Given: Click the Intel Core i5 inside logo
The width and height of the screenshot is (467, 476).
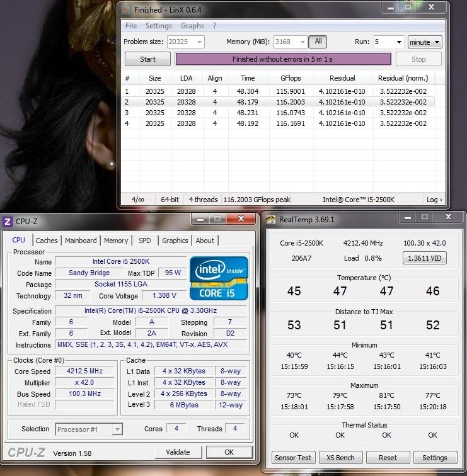Looking at the screenshot, I should (x=219, y=278).
